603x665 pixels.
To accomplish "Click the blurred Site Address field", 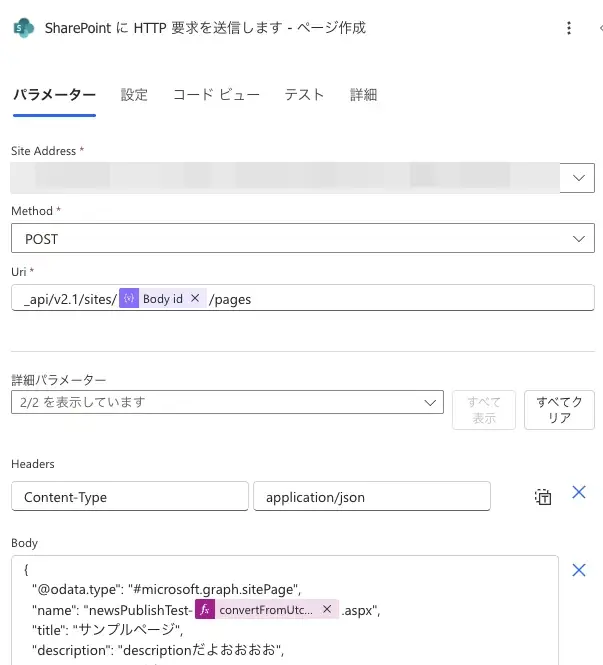I will pyautogui.click(x=285, y=178).
